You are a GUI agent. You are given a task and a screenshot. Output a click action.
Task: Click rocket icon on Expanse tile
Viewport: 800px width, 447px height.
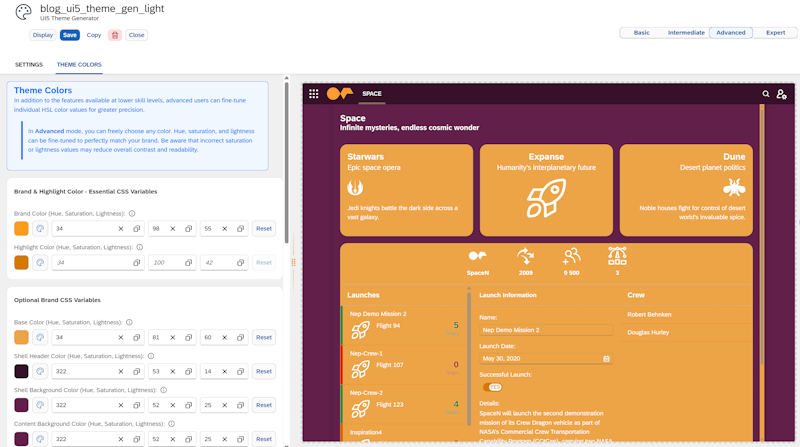(x=546, y=198)
